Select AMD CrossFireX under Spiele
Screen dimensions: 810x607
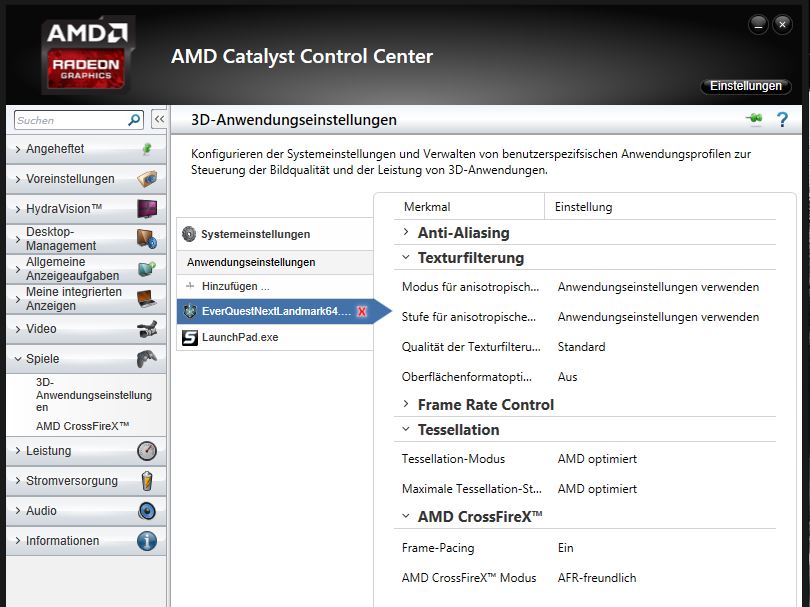(x=82, y=426)
